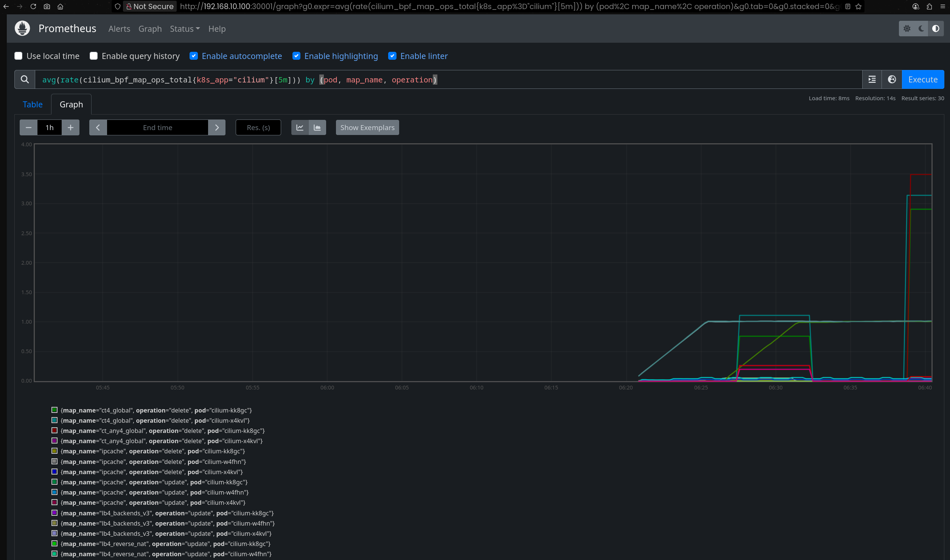Disable the Enable autocomplete checkbox
The image size is (950, 560).
[194, 56]
